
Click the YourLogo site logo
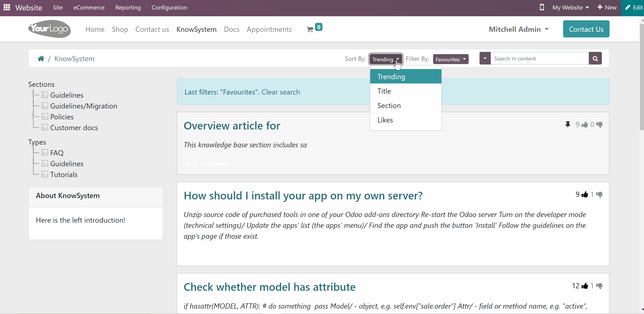(50, 29)
